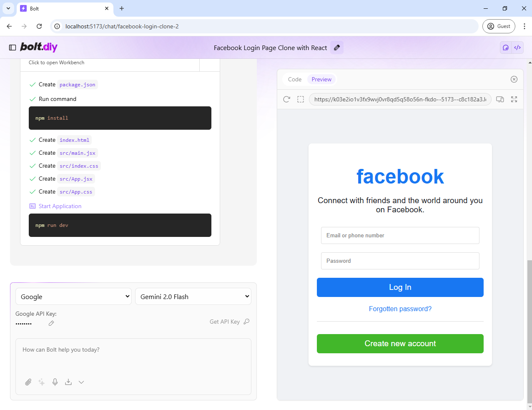Switch to the Code tab
This screenshot has width=532, height=410.
tap(295, 79)
